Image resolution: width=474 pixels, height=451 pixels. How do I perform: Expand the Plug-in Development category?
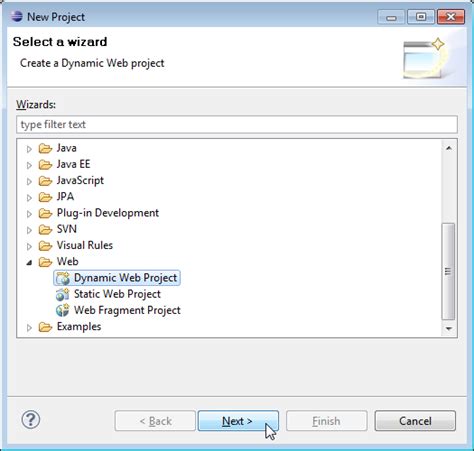(x=29, y=214)
